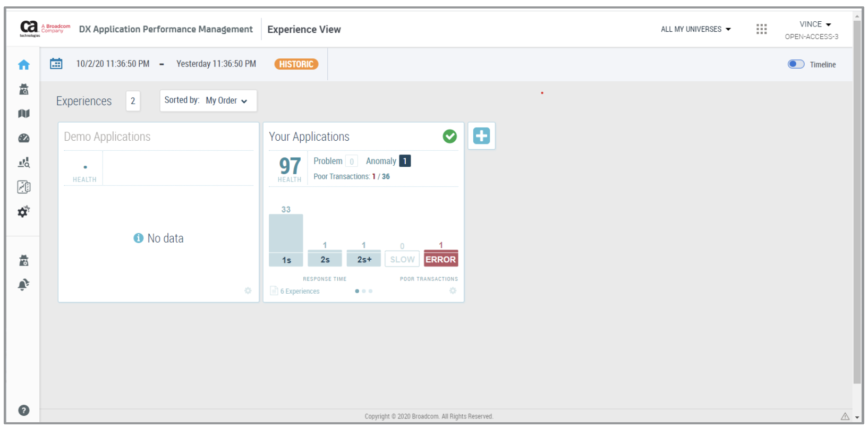The width and height of the screenshot is (868, 427).
Task: Open the Home view in sidebar
Action: click(23, 65)
